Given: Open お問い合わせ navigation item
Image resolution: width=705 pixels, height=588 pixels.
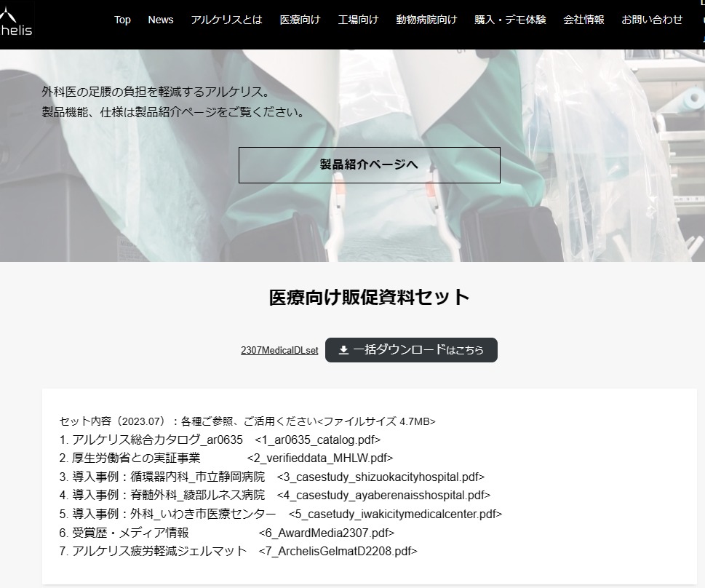Looking at the screenshot, I should [652, 20].
